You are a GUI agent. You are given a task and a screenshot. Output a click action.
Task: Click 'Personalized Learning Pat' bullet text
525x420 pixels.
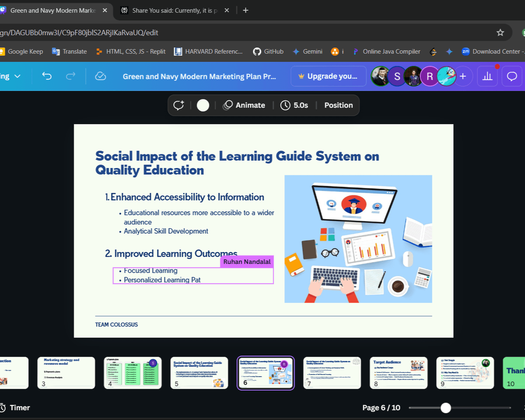click(x=162, y=280)
